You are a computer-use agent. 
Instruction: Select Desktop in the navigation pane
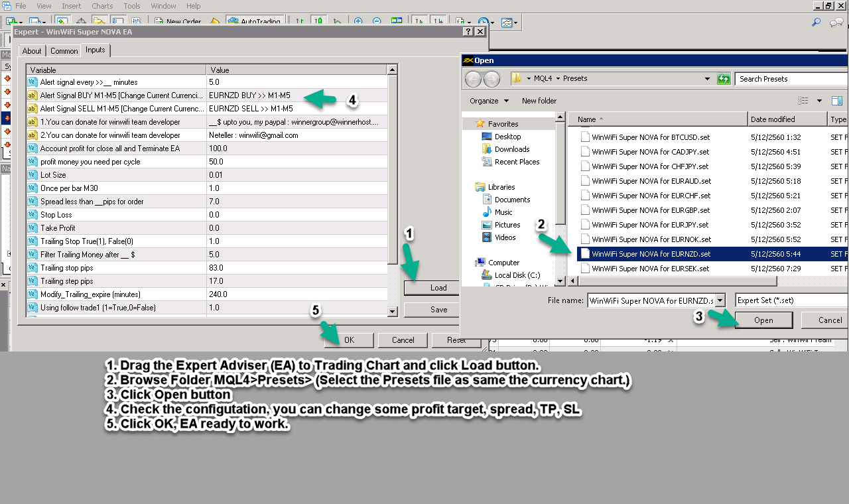click(x=507, y=137)
